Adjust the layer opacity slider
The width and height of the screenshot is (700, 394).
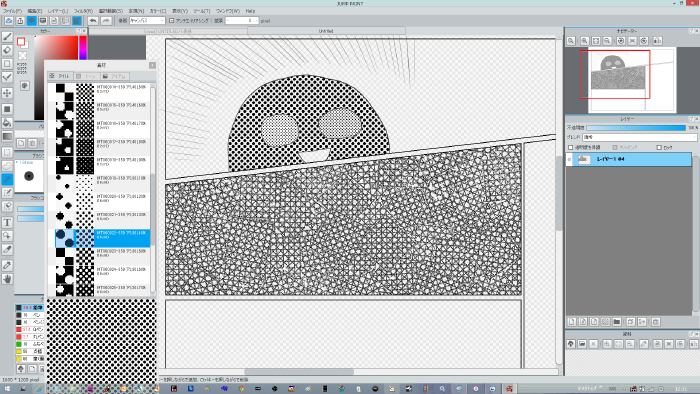coord(636,128)
